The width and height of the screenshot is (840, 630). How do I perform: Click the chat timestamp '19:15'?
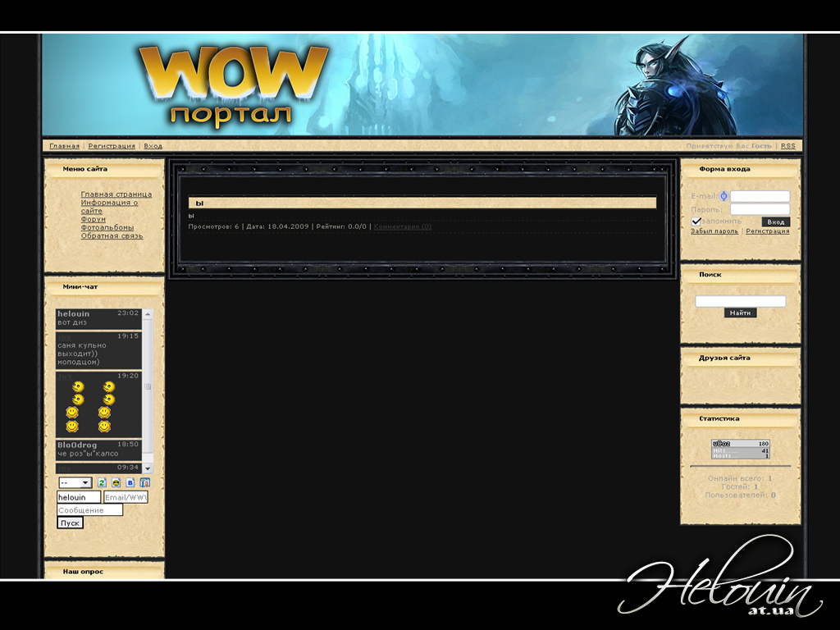click(128, 336)
